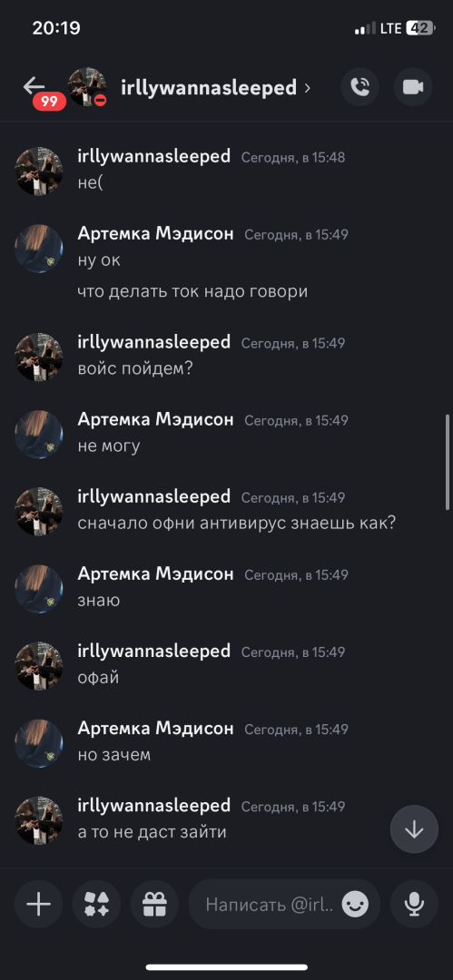Tap the microphone voice message icon
The image size is (453, 980).
(414, 904)
